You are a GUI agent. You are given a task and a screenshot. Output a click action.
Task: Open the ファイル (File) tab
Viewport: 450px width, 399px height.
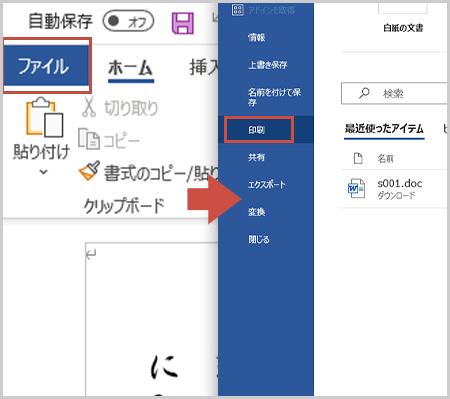[47, 65]
